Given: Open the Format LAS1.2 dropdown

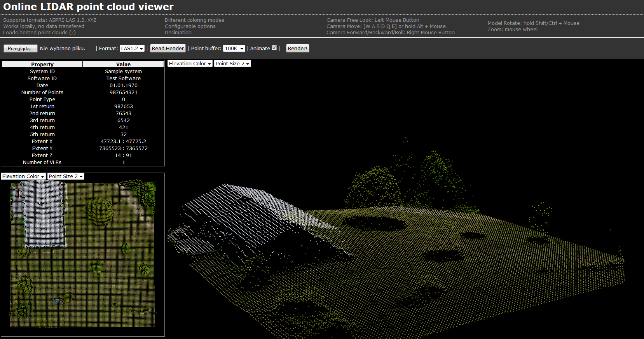Looking at the screenshot, I should click(x=132, y=49).
